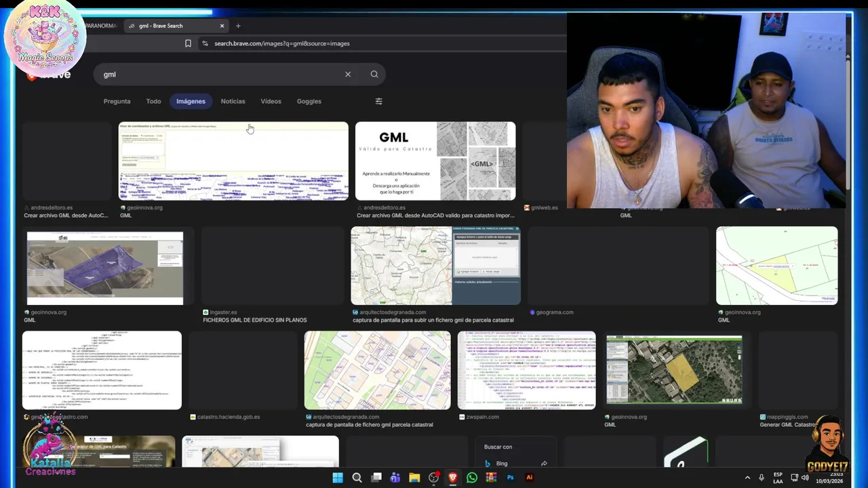Open the Granada map upload screenshot thumbnail
The image size is (868, 488).
435,266
